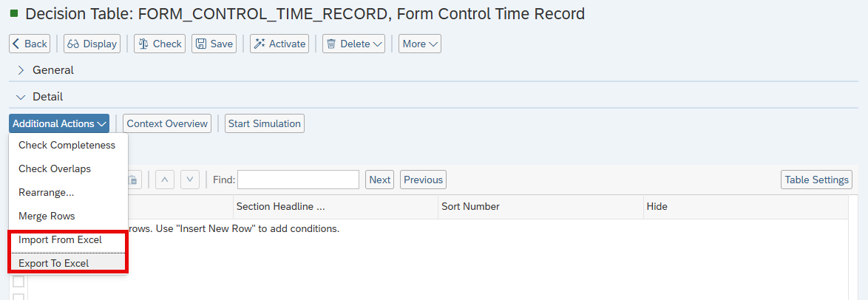Open the Delete dropdown menu
This screenshot has height=300, width=868.
355,44
